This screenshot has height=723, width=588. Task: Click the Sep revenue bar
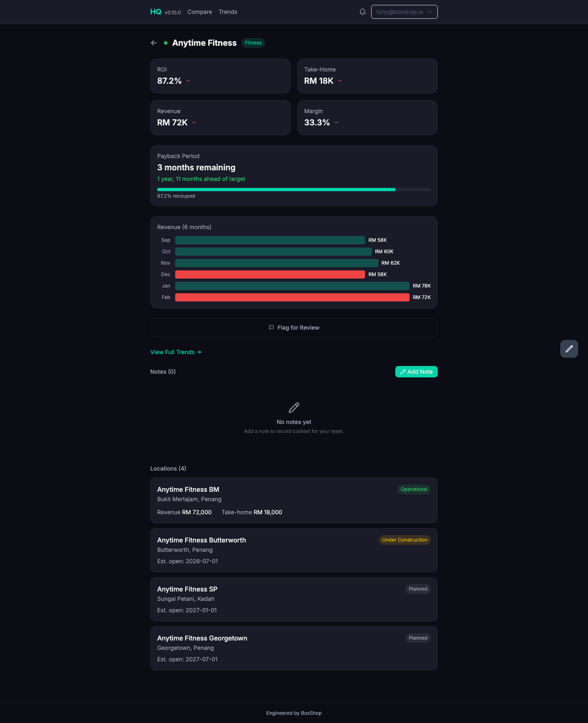click(x=270, y=240)
